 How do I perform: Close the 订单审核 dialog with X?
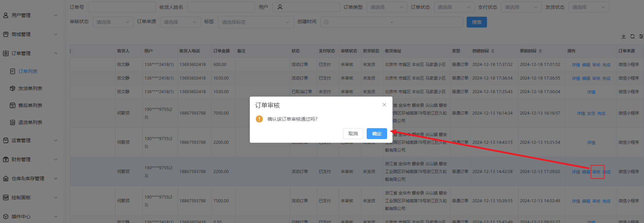click(x=384, y=105)
